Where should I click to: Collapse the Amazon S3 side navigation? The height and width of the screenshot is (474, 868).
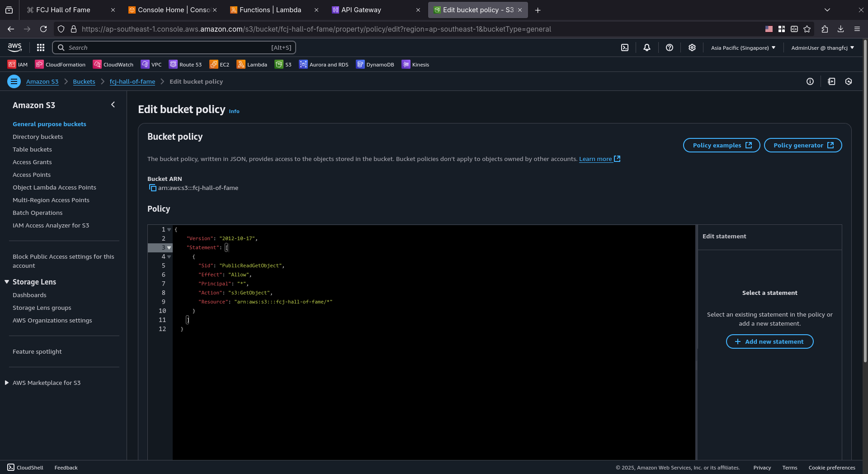113,105
